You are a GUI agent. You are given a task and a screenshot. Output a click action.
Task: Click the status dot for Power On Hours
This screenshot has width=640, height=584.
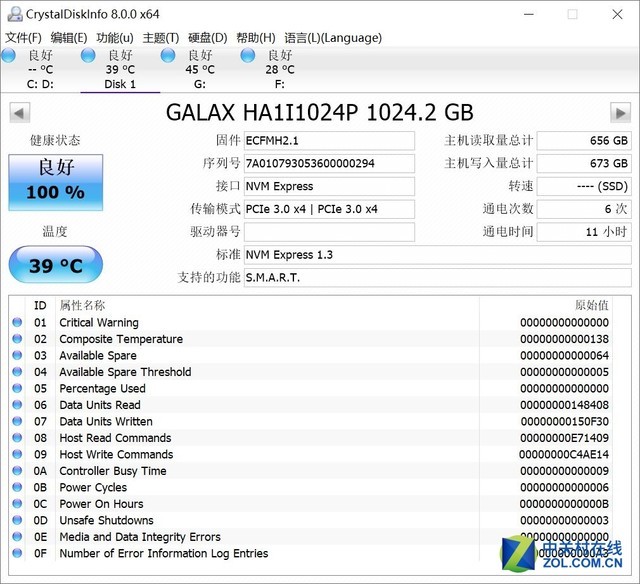[17, 503]
